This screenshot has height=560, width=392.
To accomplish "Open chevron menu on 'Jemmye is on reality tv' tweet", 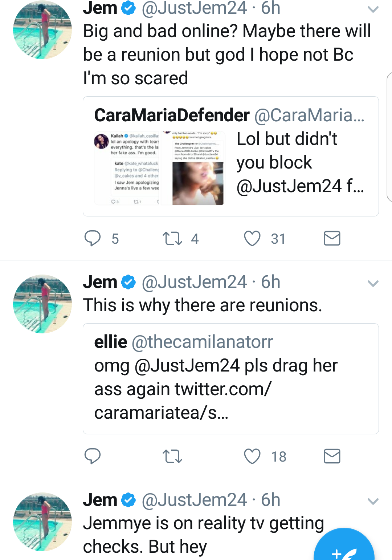I will (x=373, y=502).
